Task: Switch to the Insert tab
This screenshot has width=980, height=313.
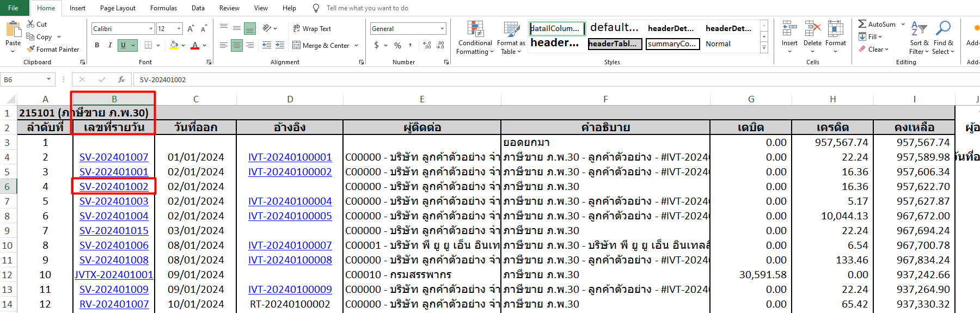Action: point(77,8)
